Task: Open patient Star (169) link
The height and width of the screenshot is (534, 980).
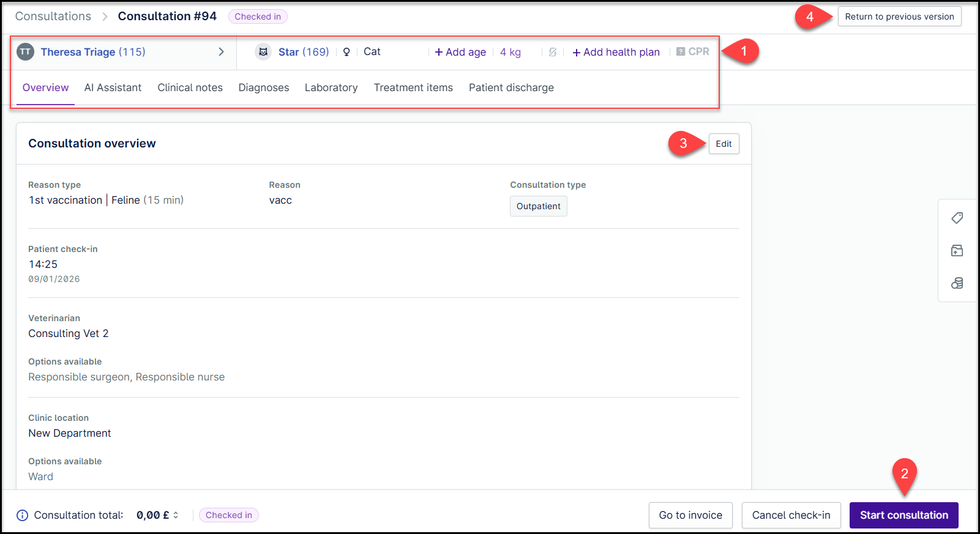Action: [x=304, y=52]
